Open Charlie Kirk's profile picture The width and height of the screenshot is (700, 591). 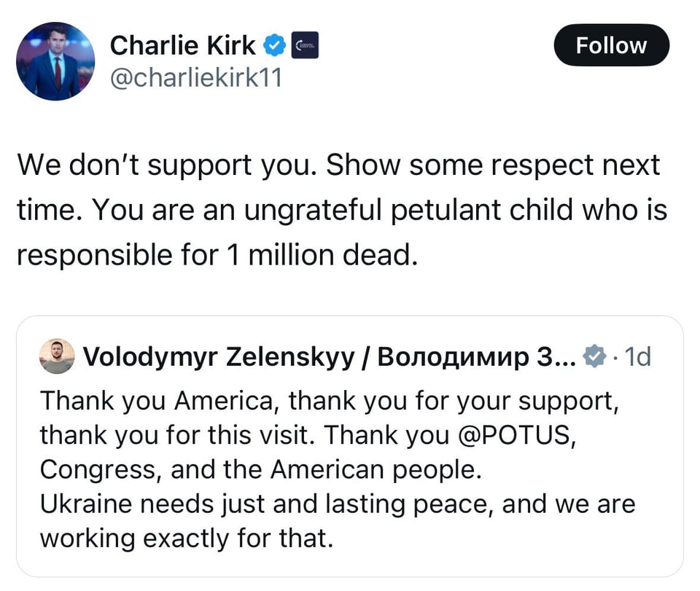(x=55, y=61)
